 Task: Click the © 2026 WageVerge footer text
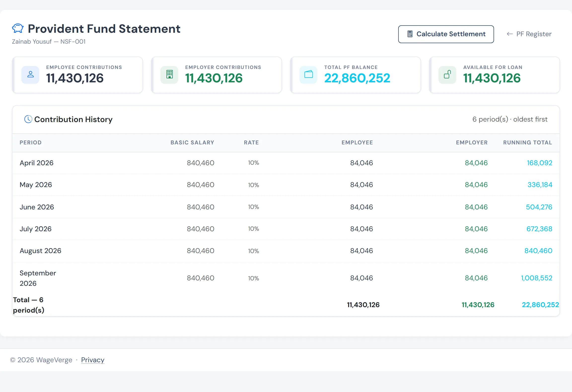(x=41, y=360)
